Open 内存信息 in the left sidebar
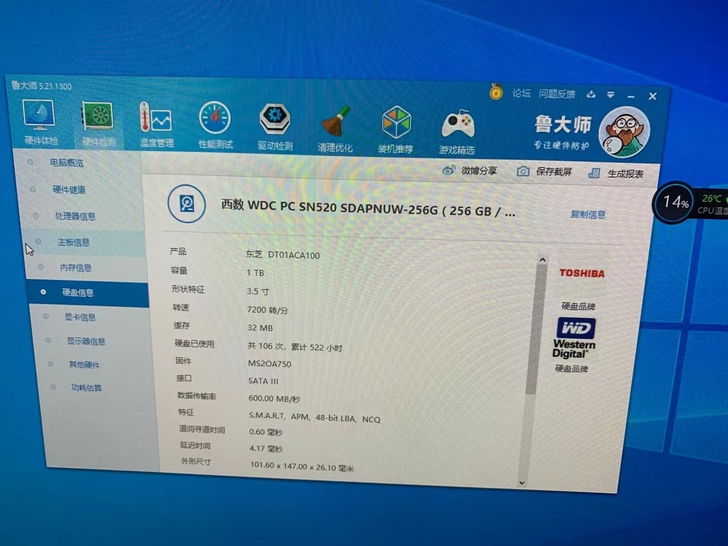The width and height of the screenshot is (728, 546). 76,268
